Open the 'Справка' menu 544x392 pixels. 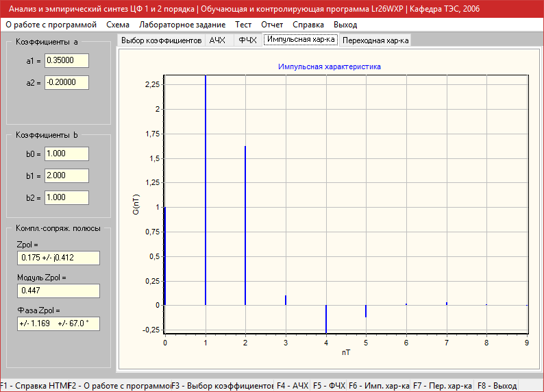click(308, 25)
